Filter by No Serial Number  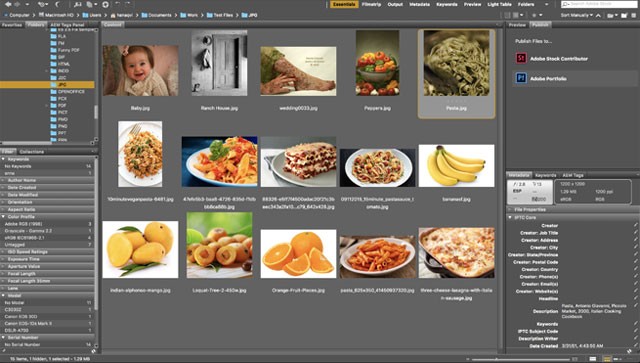(47, 345)
